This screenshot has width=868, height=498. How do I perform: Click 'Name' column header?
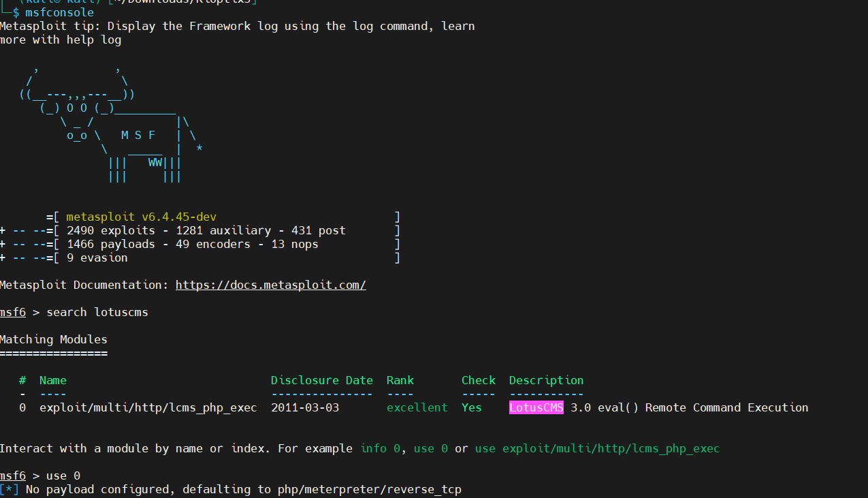point(53,380)
